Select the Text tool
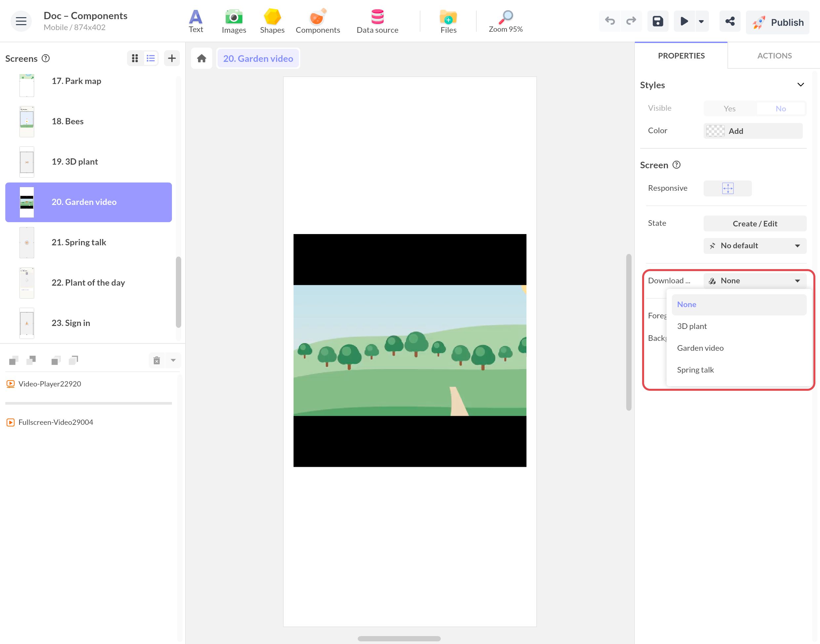This screenshot has height=644, width=820. (196, 21)
